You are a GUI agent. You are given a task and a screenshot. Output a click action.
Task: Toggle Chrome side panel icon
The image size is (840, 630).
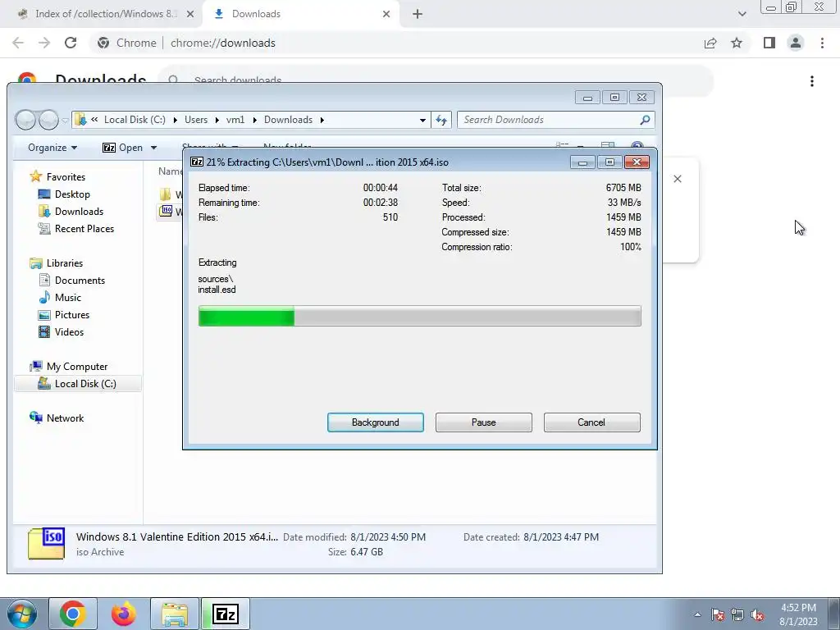pos(769,43)
